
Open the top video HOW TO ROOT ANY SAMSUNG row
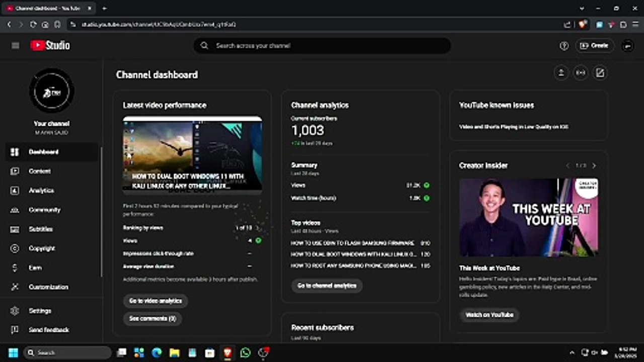click(361, 265)
